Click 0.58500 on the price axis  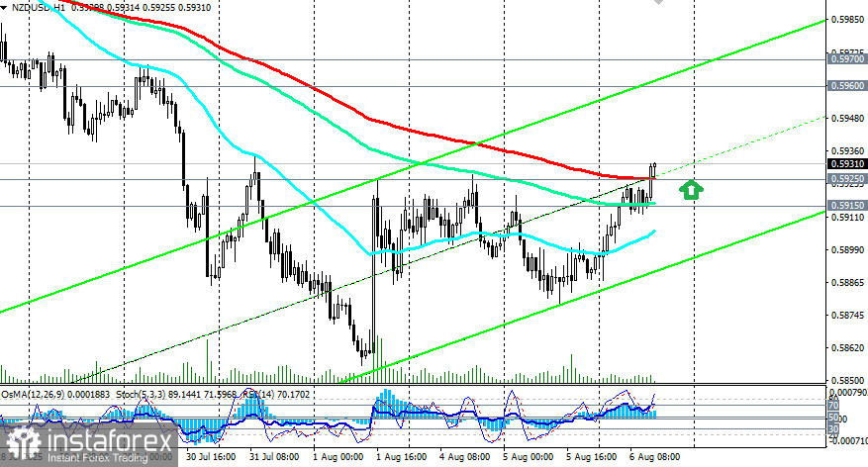tap(847, 381)
